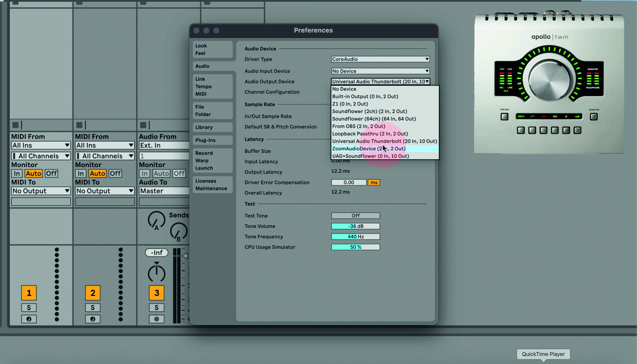Adjust the Tone Frequency 440 Hz slider

coord(356,237)
